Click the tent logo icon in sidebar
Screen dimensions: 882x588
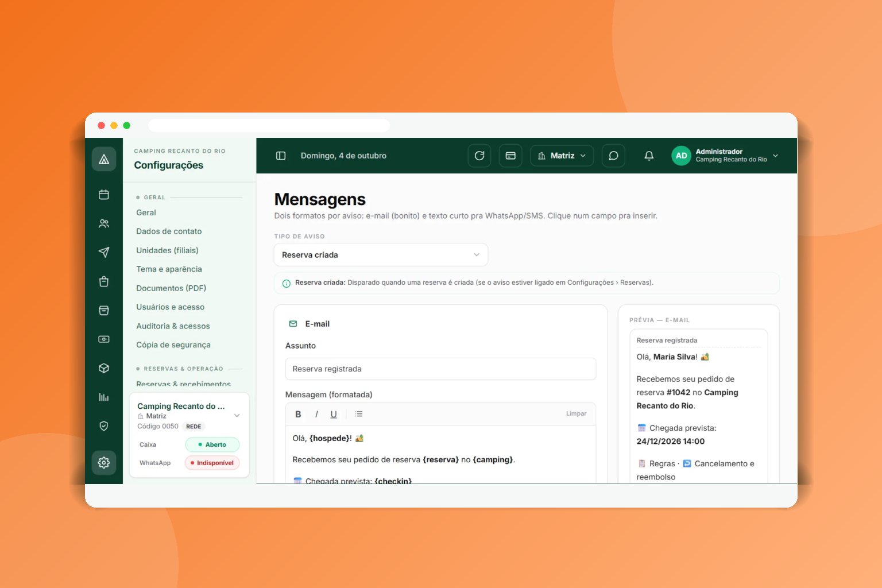(104, 159)
